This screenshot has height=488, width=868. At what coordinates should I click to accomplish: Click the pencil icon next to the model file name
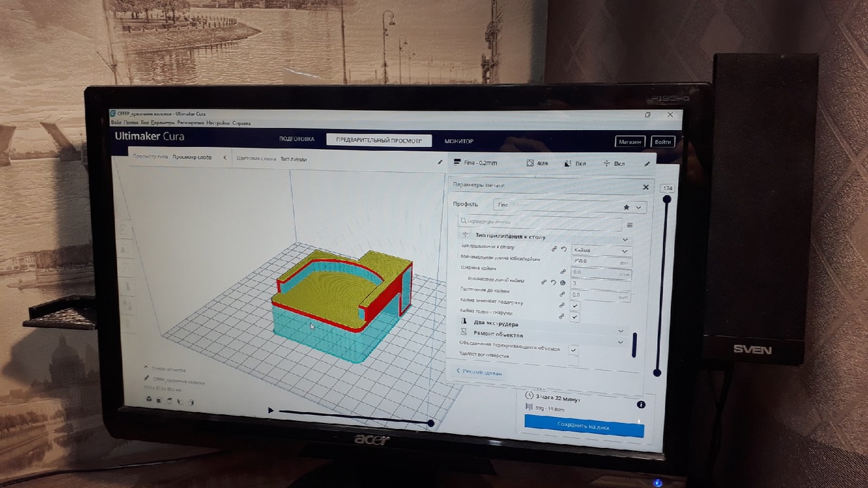[x=146, y=379]
